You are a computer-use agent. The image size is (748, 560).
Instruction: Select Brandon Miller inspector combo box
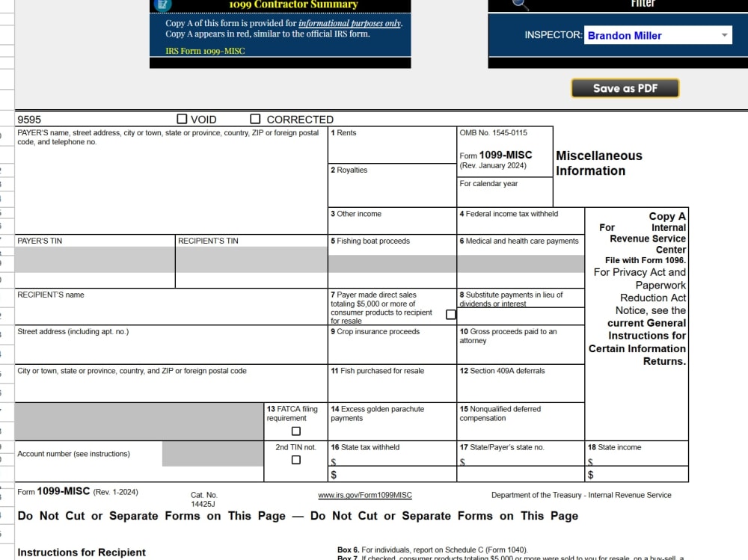pyautogui.click(x=657, y=35)
